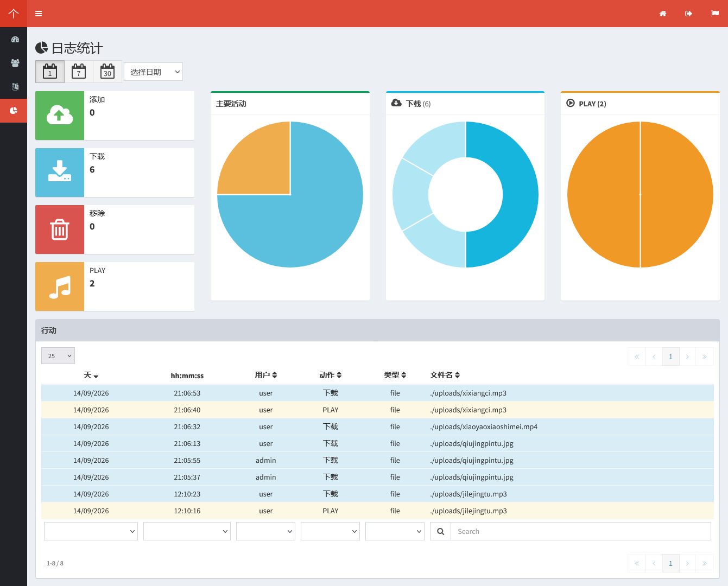Open the 用户 filter dropdown below table

[265, 531]
